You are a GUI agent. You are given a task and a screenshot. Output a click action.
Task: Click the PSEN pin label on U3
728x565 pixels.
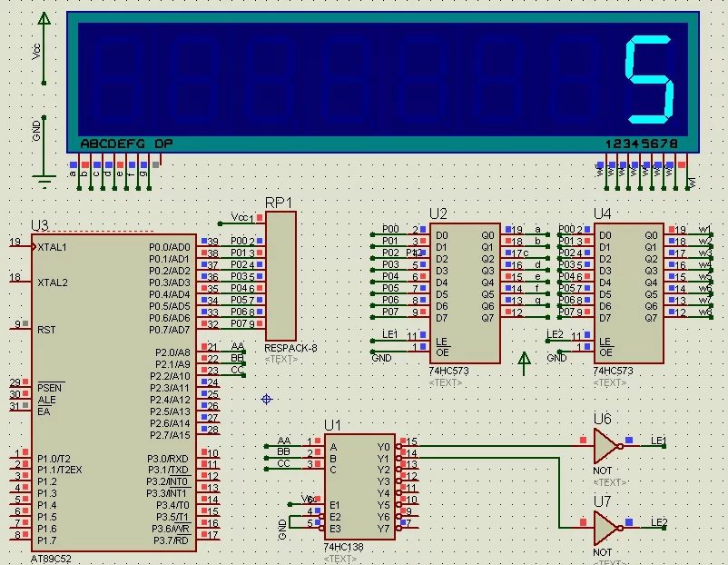pyautogui.click(x=50, y=388)
